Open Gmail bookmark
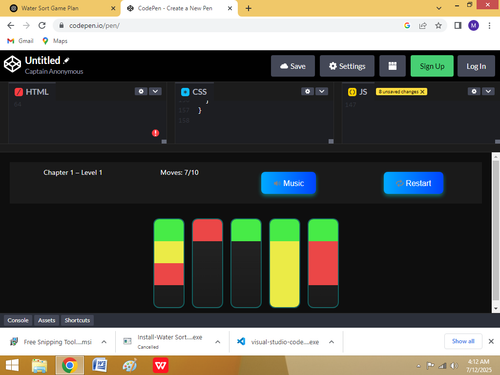This screenshot has height=375, width=500. tap(20, 41)
